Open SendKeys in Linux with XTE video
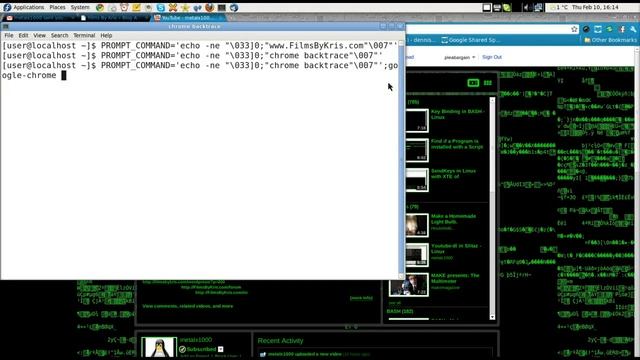Image resolution: width=640 pixels, height=360 pixels. [x=453, y=173]
